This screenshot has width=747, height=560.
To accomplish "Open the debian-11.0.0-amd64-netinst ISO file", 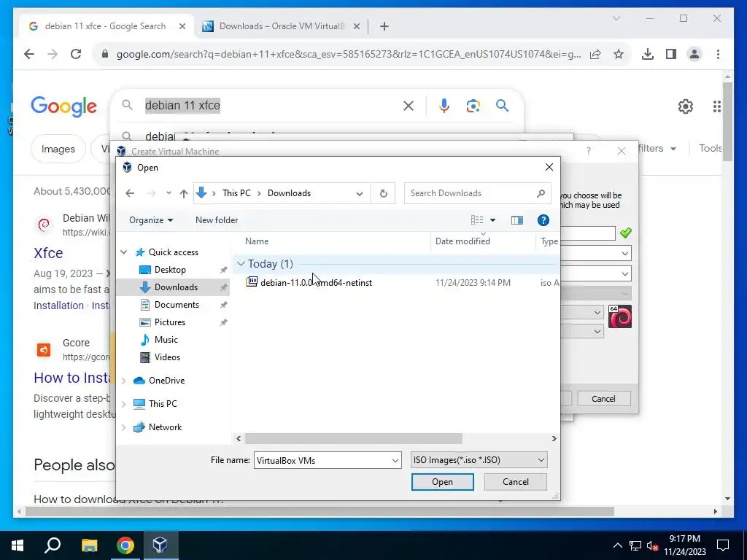I will click(316, 282).
